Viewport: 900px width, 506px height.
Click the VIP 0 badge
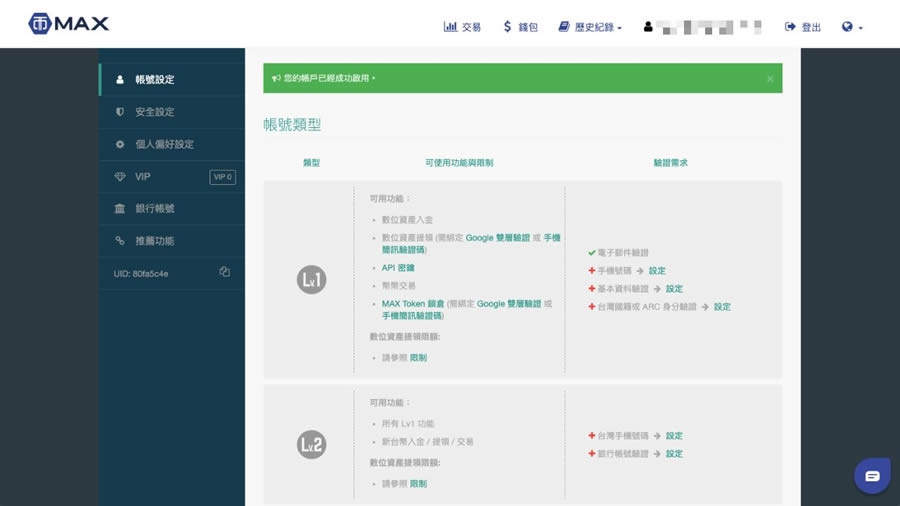pos(222,177)
